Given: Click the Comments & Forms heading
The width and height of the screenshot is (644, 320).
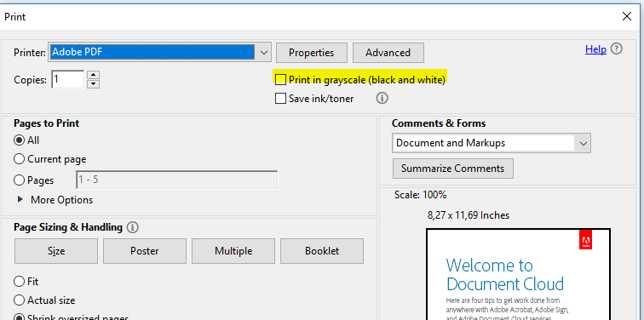Looking at the screenshot, I should pos(439,123).
